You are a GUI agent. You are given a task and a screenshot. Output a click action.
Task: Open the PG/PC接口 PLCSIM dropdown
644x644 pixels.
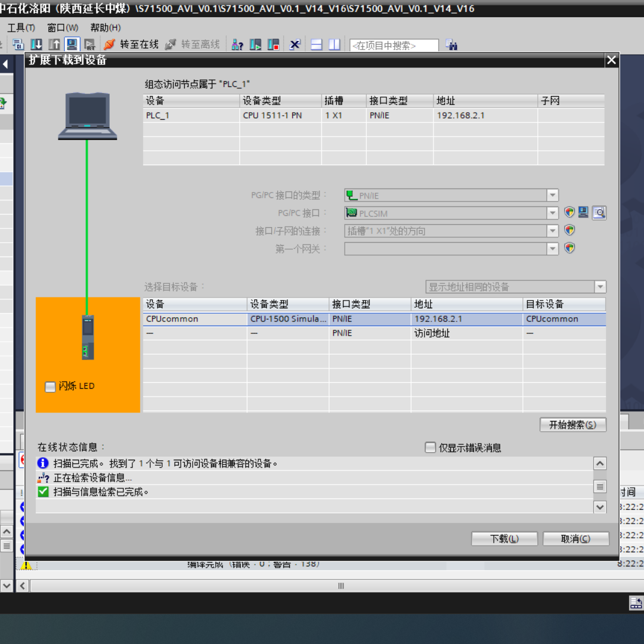[553, 213]
